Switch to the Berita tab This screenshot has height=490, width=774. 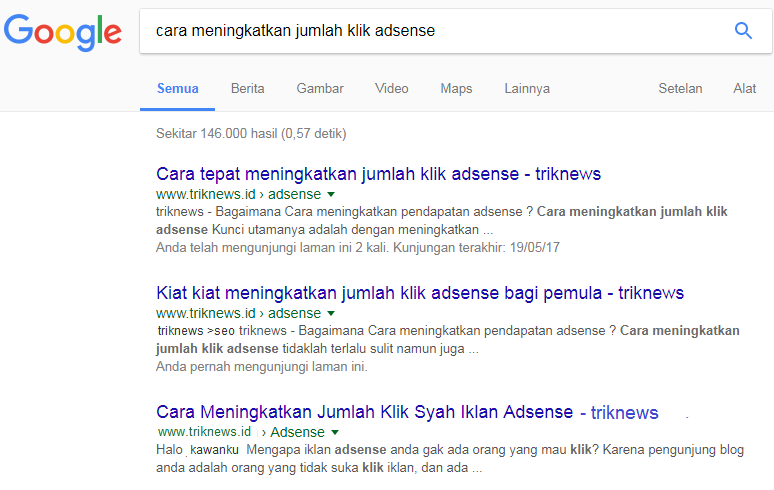(248, 89)
